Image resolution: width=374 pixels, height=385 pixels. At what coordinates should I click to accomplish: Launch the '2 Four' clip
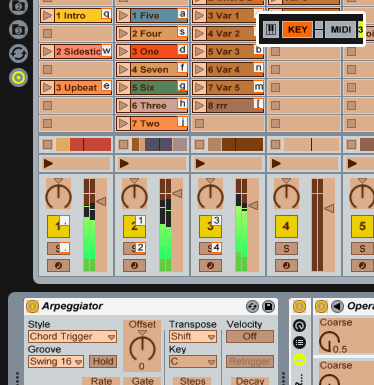124,33
